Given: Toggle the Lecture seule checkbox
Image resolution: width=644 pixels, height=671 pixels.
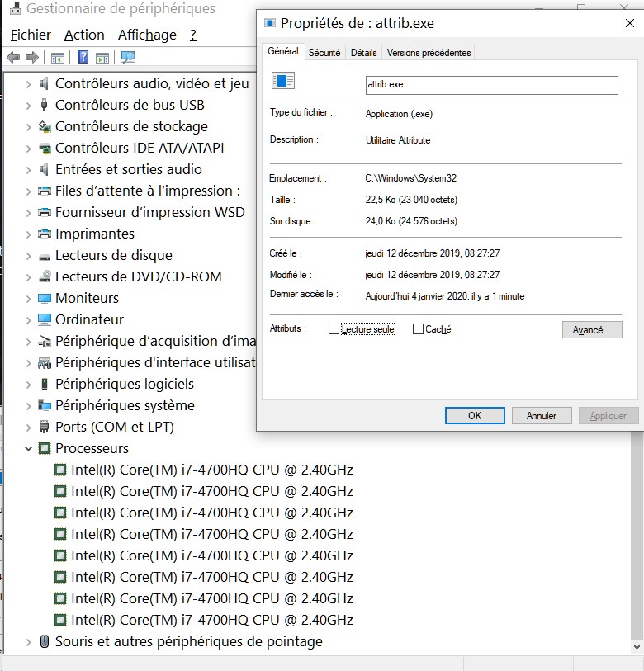Looking at the screenshot, I should click(334, 328).
